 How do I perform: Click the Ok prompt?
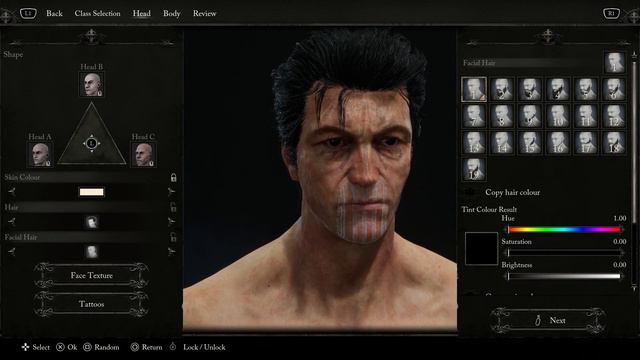point(67,347)
